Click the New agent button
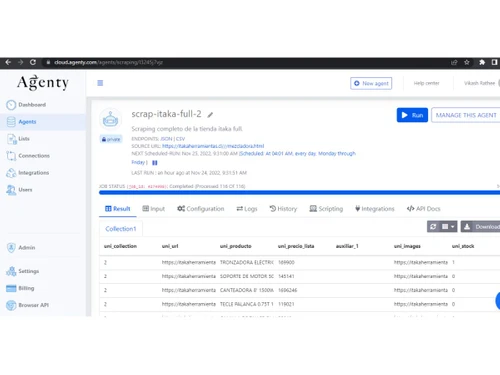Viewport: 500px width, 375px height. pyautogui.click(x=371, y=83)
